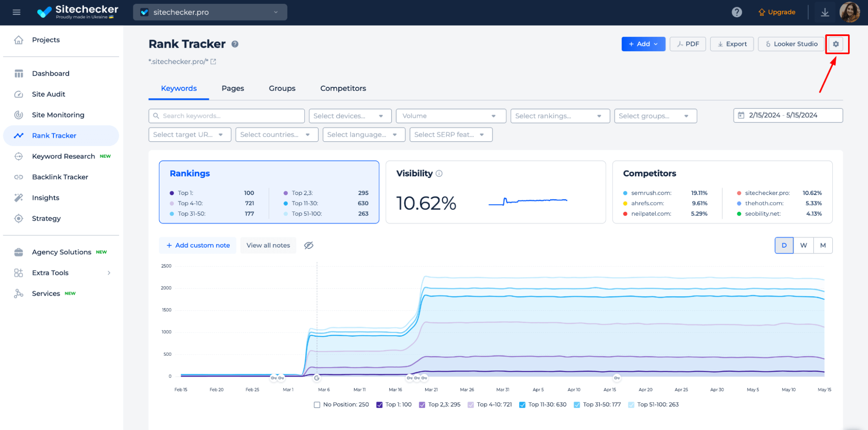This screenshot has height=430, width=868.
Task: Click the Search keywords input field
Action: 227,116
